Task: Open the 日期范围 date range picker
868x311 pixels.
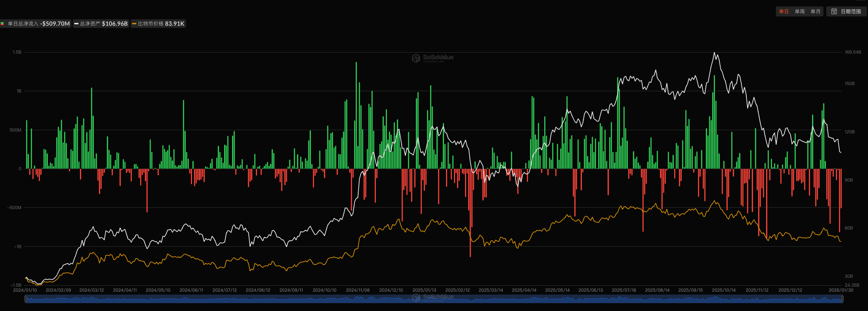Action: 847,11
